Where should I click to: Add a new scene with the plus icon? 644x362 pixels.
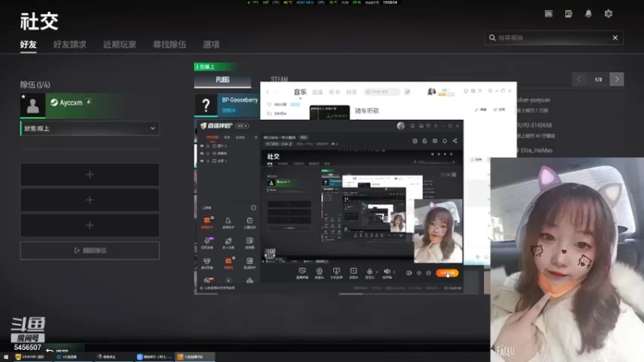click(256, 137)
